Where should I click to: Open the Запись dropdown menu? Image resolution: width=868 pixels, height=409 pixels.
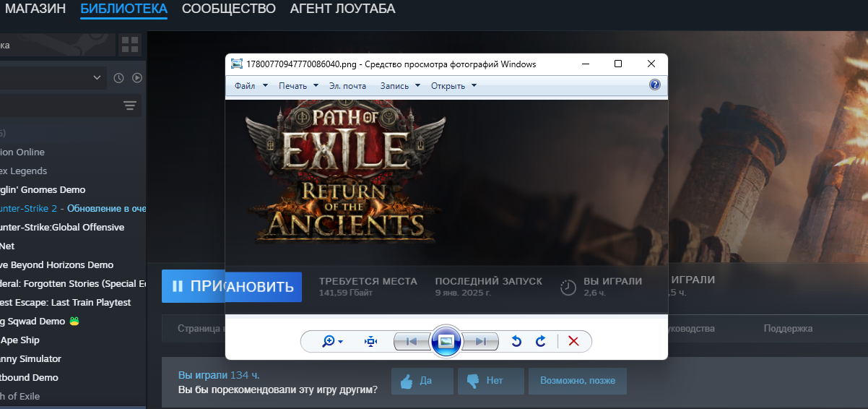tap(399, 85)
